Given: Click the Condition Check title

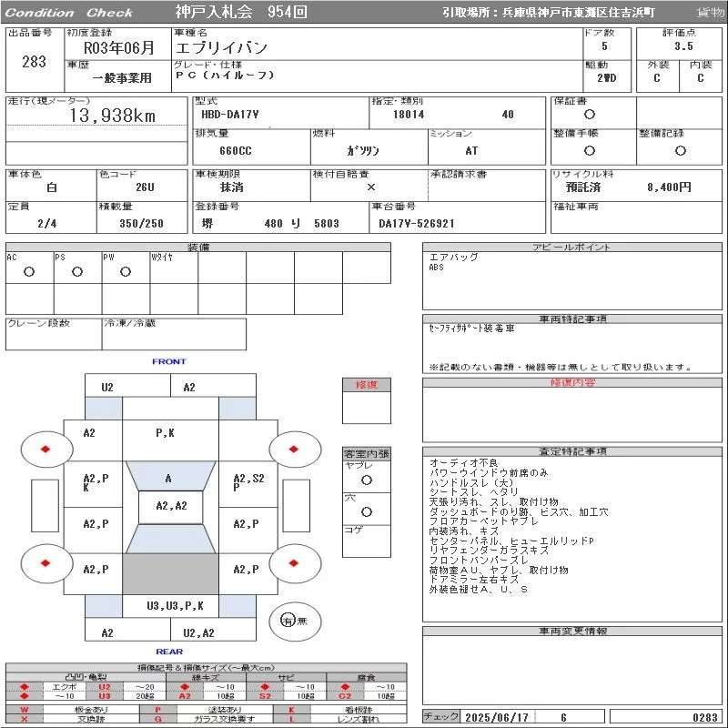Looking at the screenshot, I should coord(69,13).
